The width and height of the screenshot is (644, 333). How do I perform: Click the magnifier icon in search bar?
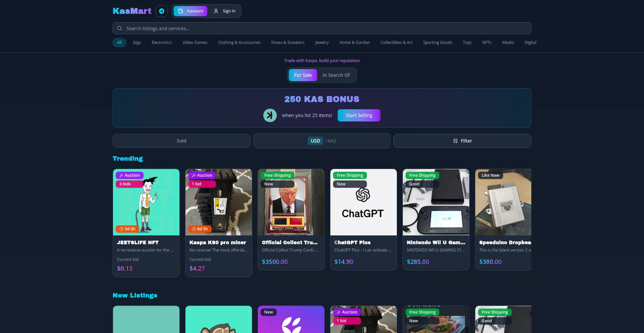(119, 29)
